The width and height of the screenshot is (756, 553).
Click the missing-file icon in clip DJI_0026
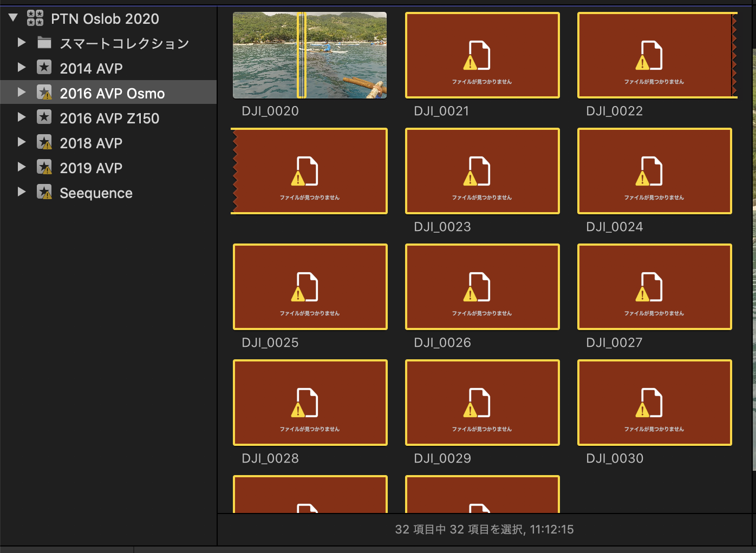(x=477, y=287)
